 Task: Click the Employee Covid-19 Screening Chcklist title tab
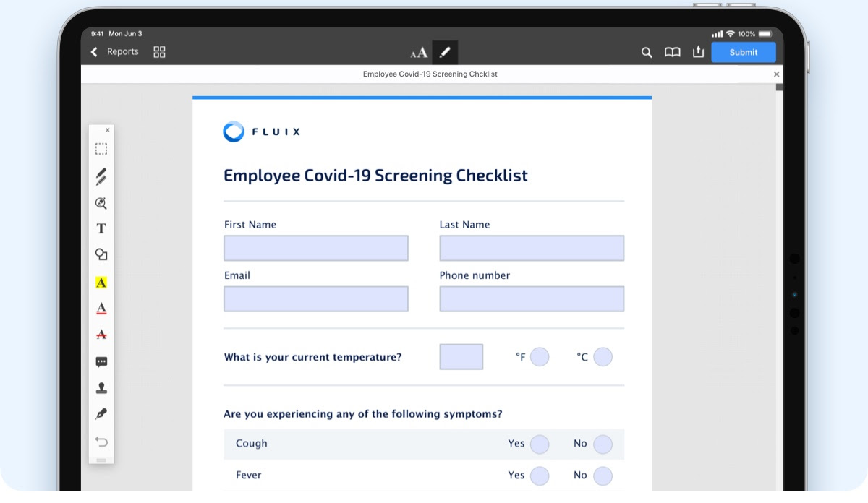tap(430, 74)
